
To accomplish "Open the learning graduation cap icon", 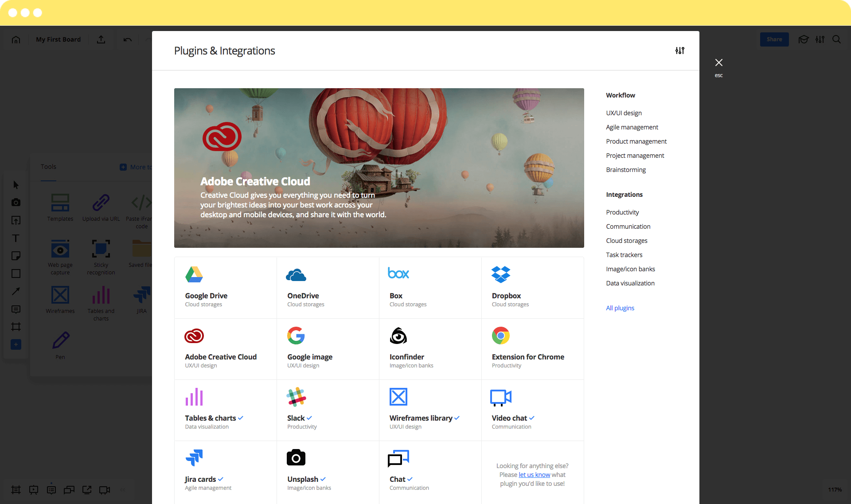I will (804, 39).
